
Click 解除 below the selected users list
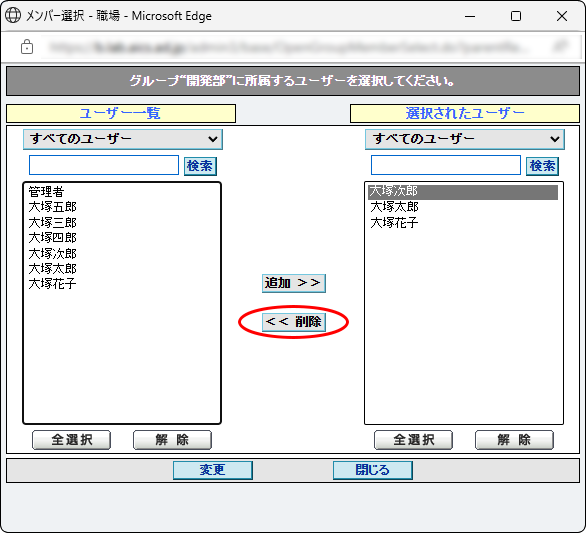pos(514,440)
